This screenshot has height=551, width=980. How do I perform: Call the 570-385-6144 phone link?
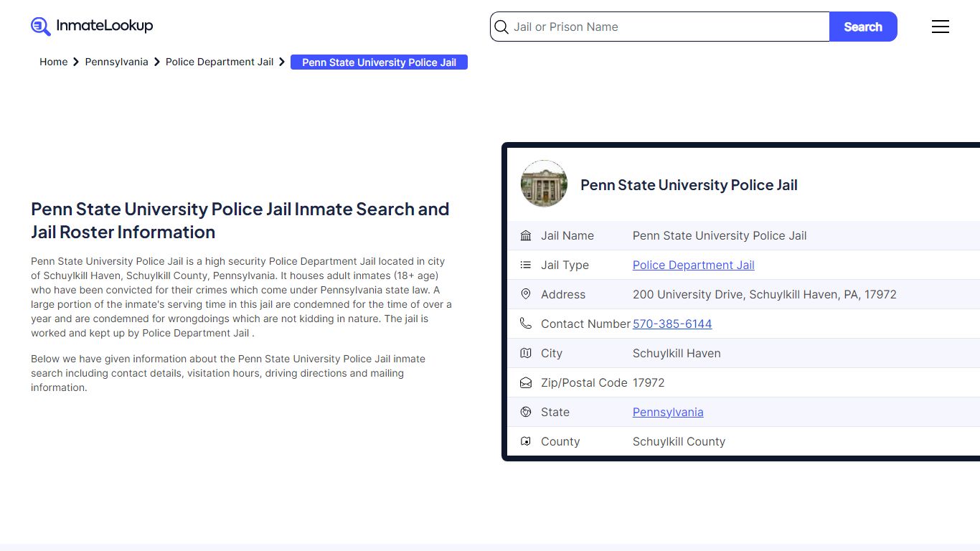pyautogui.click(x=672, y=324)
